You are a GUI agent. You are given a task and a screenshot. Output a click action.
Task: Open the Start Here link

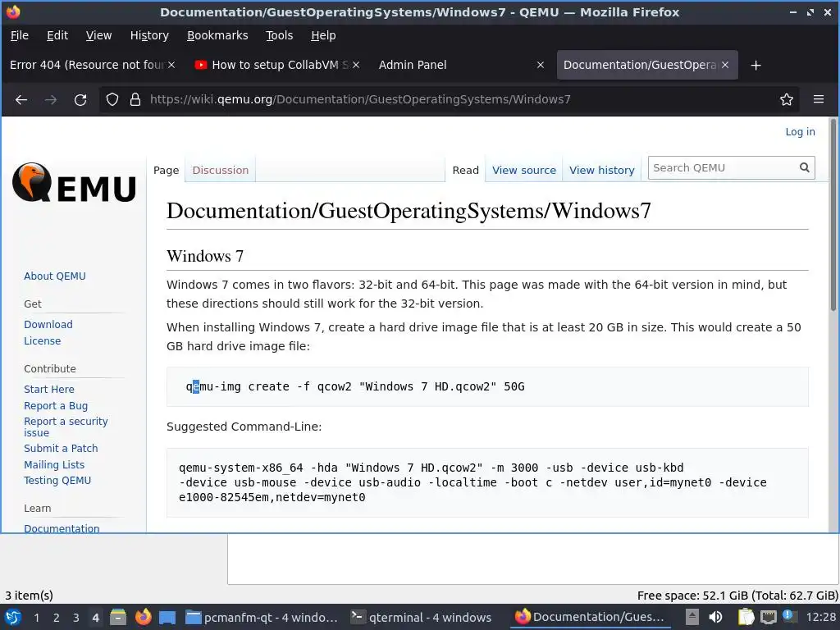(48, 390)
